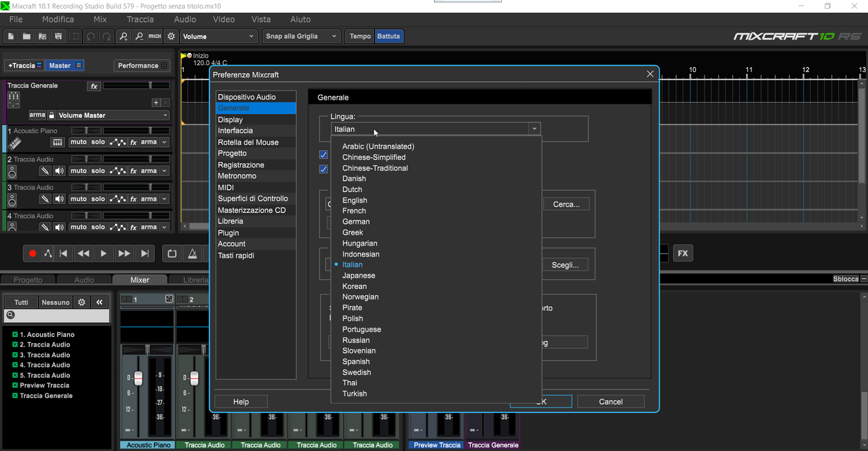Image resolution: width=868 pixels, height=451 pixels.
Task: Click the mixer track search field
Action: click(57, 315)
